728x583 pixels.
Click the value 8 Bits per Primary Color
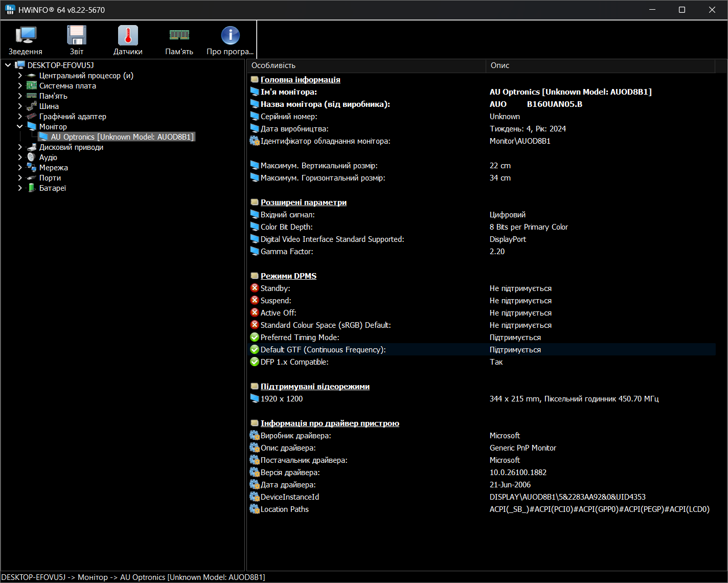[x=529, y=227]
